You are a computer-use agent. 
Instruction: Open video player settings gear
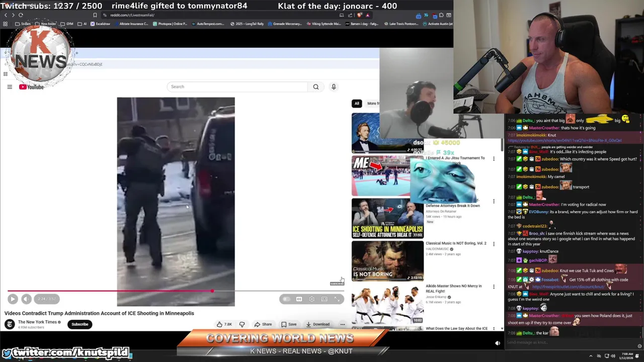point(311,299)
